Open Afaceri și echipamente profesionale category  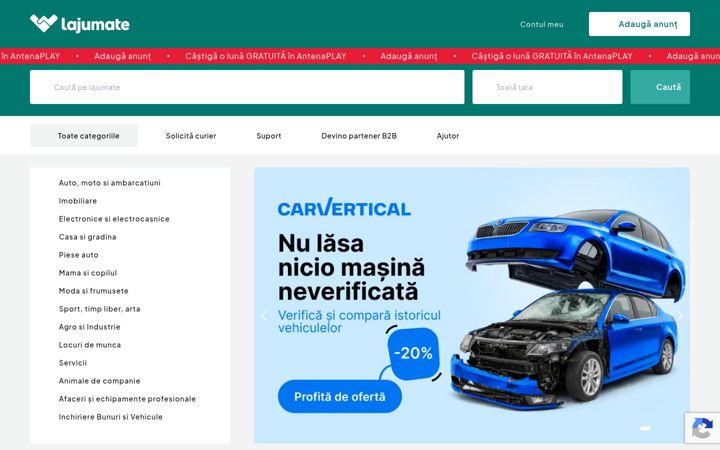pyautogui.click(x=127, y=399)
